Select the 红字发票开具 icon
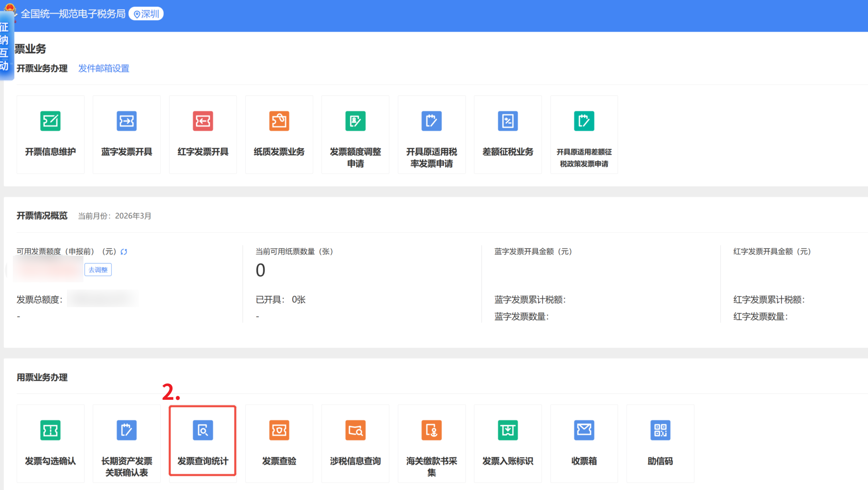The image size is (868, 490). pos(203,121)
